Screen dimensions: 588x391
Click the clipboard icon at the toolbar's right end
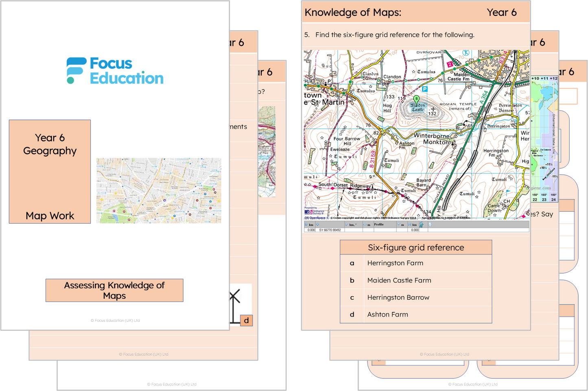431,225
